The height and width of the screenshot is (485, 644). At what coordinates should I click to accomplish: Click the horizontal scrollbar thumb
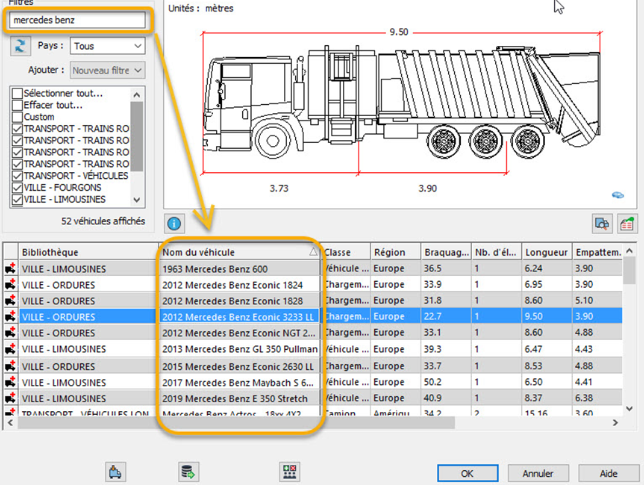point(236,423)
